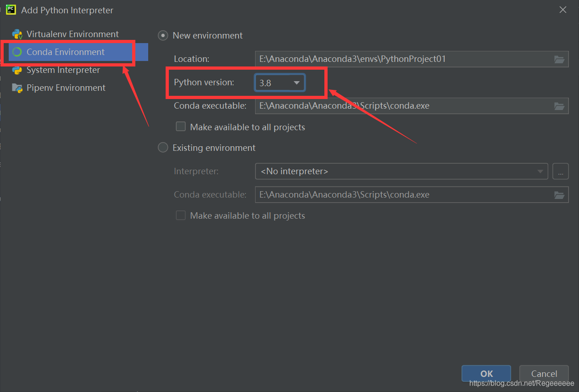Viewport: 579px width, 392px height.
Task: Choose the Existing environment radio button
Action: tap(163, 148)
